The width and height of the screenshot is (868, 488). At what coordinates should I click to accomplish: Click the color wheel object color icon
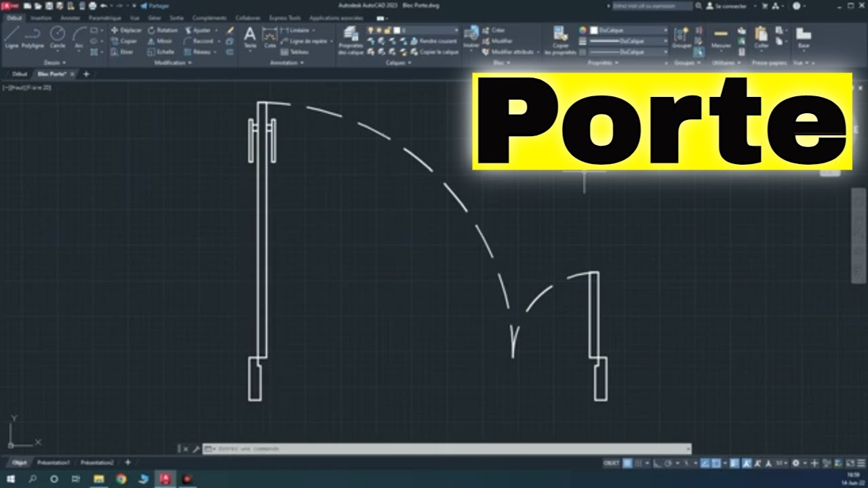pos(583,30)
